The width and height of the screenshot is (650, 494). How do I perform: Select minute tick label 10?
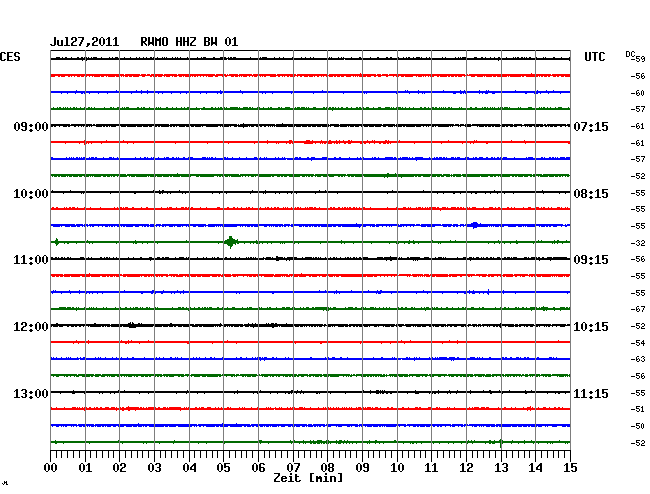pyautogui.click(x=397, y=468)
